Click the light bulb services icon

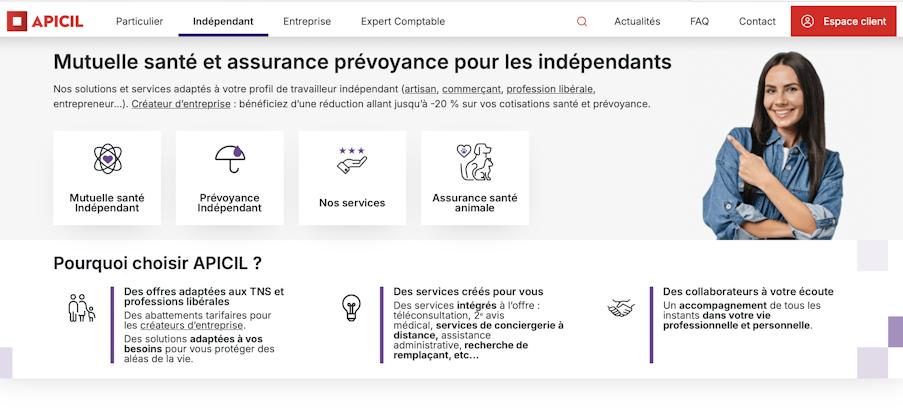click(351, 308)
